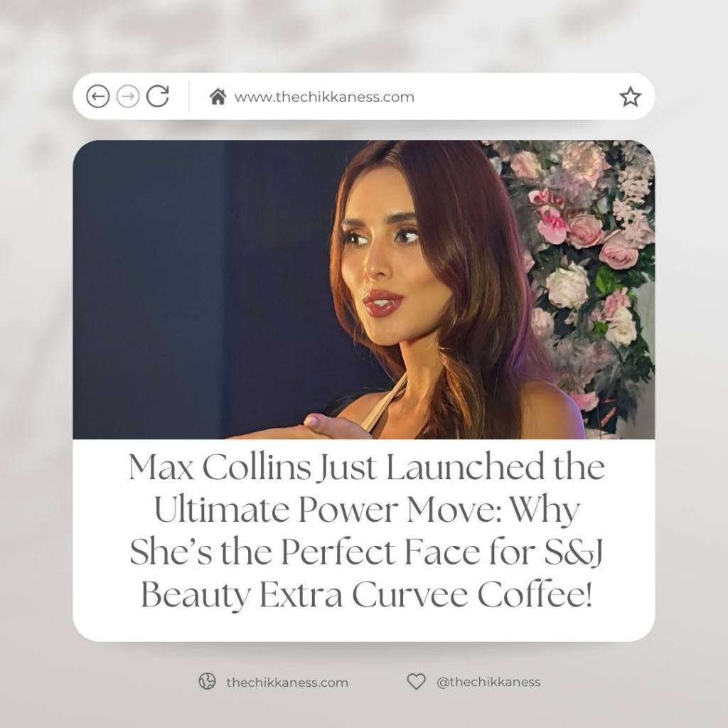Open the @thechikkaness handle link
The image size is (728, 728).
coord(488,682)
